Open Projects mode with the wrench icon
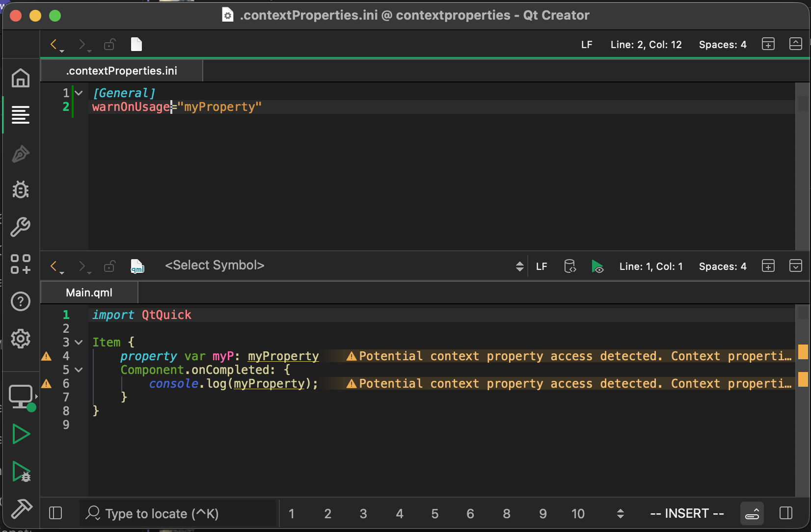The width and height of the screenshot is (811, 532). point(21,227)
